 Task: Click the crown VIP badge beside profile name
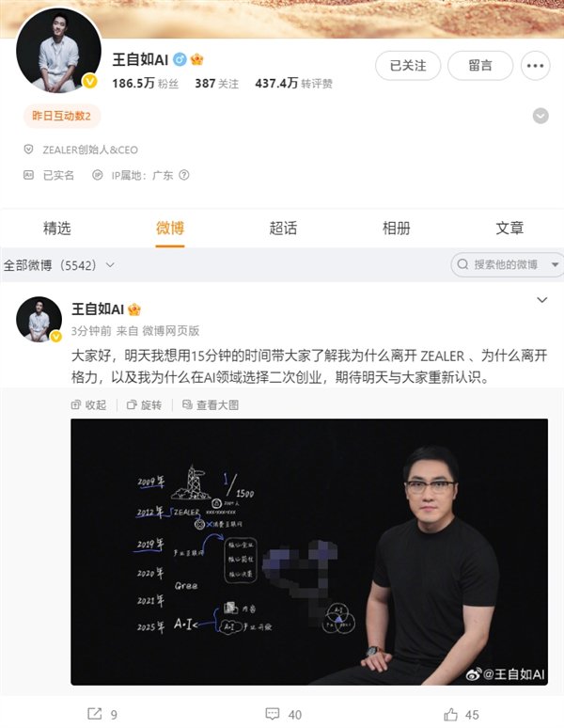197,59
